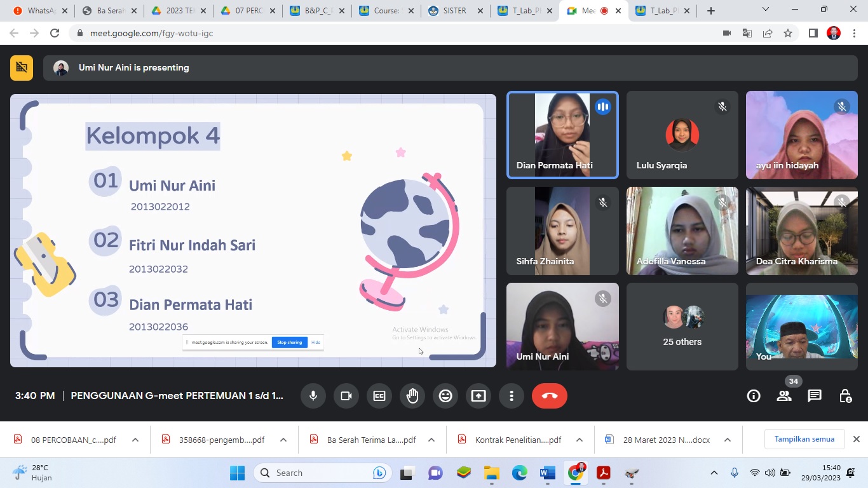Show the people participants list
This screenshot has width=868, height=488.
(x=784, y=396)
